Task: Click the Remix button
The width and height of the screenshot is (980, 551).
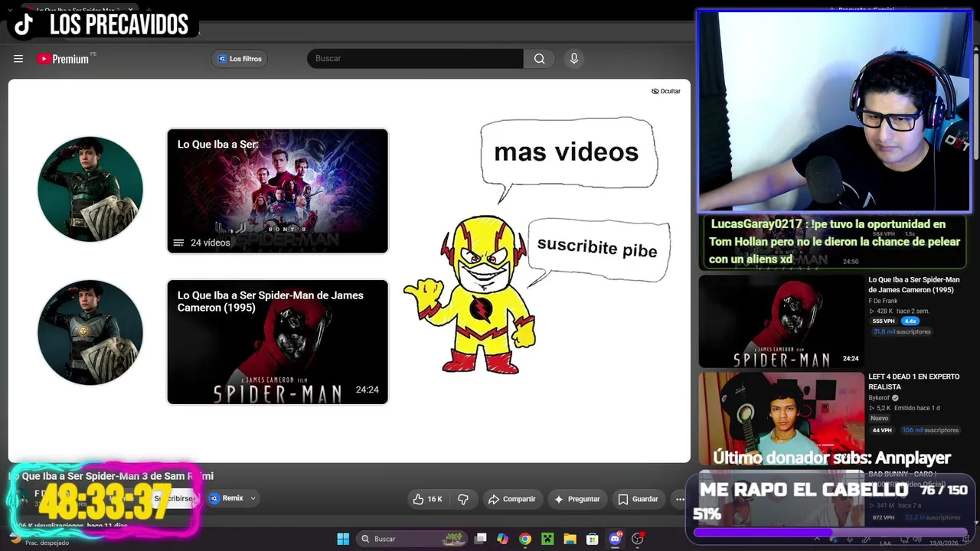Action: click(227, 498)
